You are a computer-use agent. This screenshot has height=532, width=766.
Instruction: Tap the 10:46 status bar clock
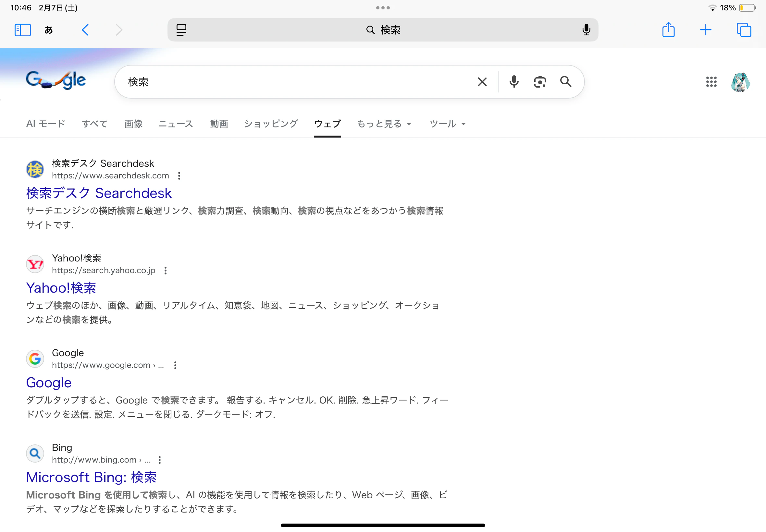[x=21, y=8]
